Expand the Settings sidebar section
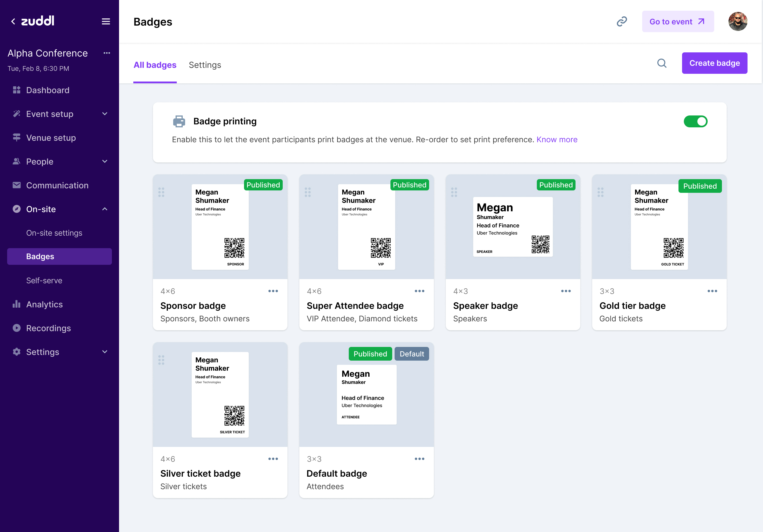The image size is (763, 532). click(x=105, y=352)
